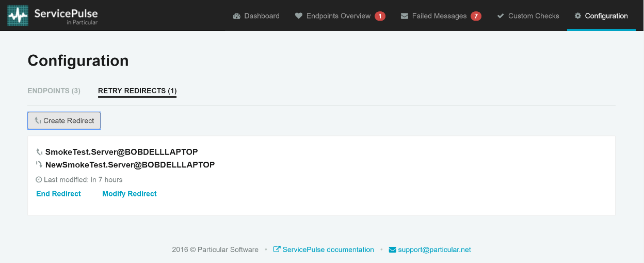Screen dimensions: 644x263
Task: Click the clock icon by Last modified
Action: 39,180
